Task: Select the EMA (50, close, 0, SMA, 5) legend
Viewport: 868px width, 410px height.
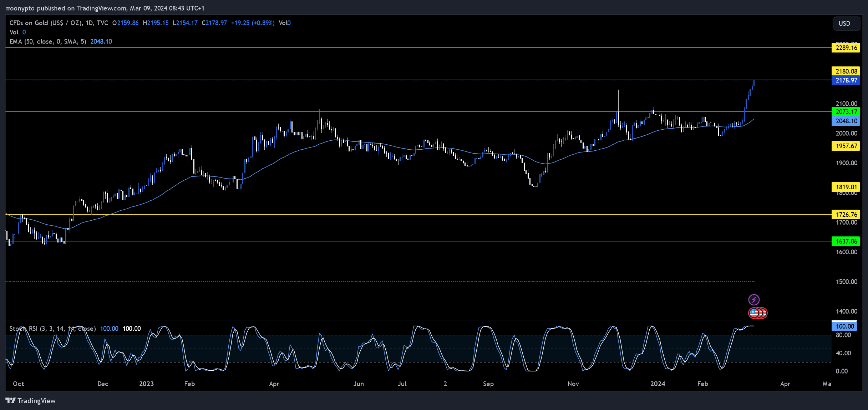Action: click(x=48, y=41)
